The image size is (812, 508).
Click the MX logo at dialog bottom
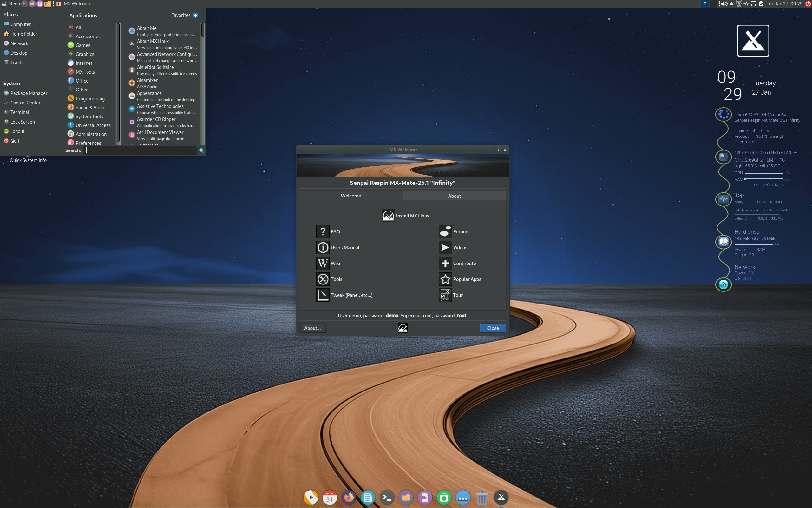[403, 328]
